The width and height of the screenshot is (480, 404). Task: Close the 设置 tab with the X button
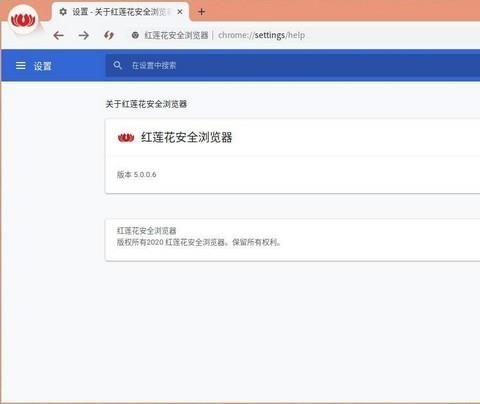click(180, 12)
